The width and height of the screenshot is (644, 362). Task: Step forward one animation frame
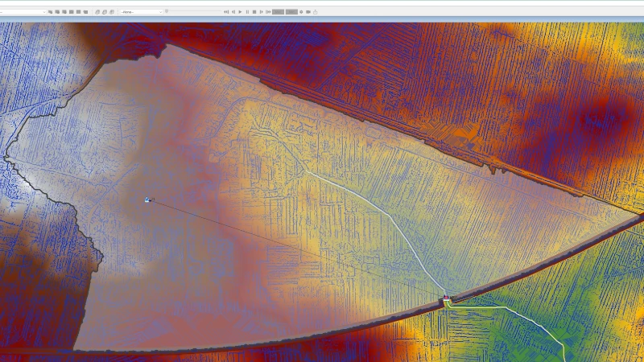(x=261, y=12)
